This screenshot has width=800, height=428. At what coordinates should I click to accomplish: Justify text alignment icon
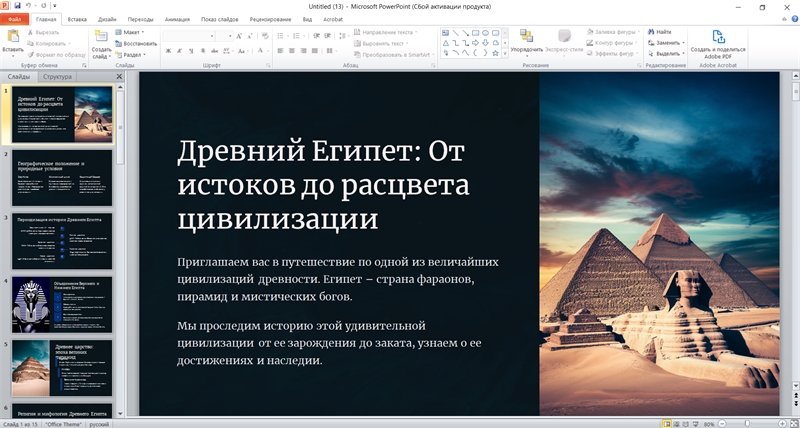315,51
